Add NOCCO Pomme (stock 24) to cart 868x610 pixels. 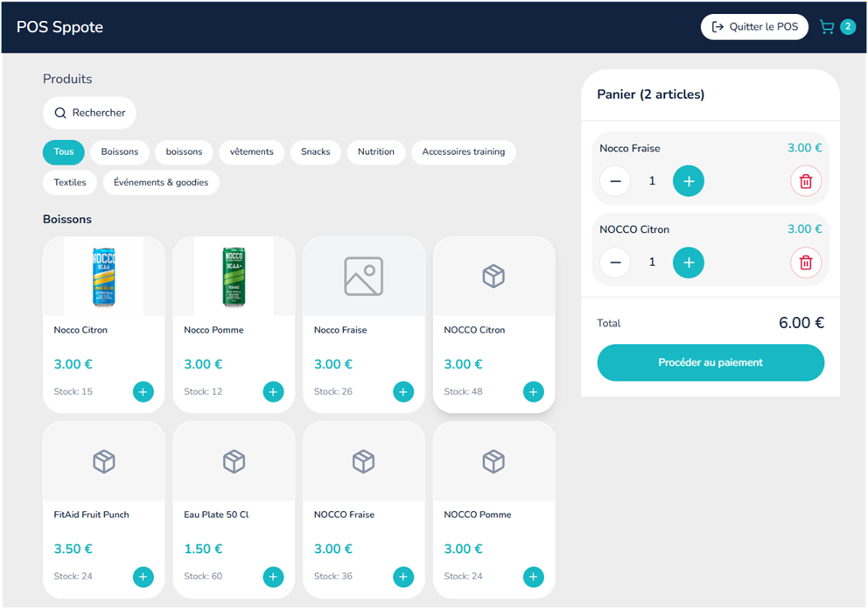coord(533,577)
